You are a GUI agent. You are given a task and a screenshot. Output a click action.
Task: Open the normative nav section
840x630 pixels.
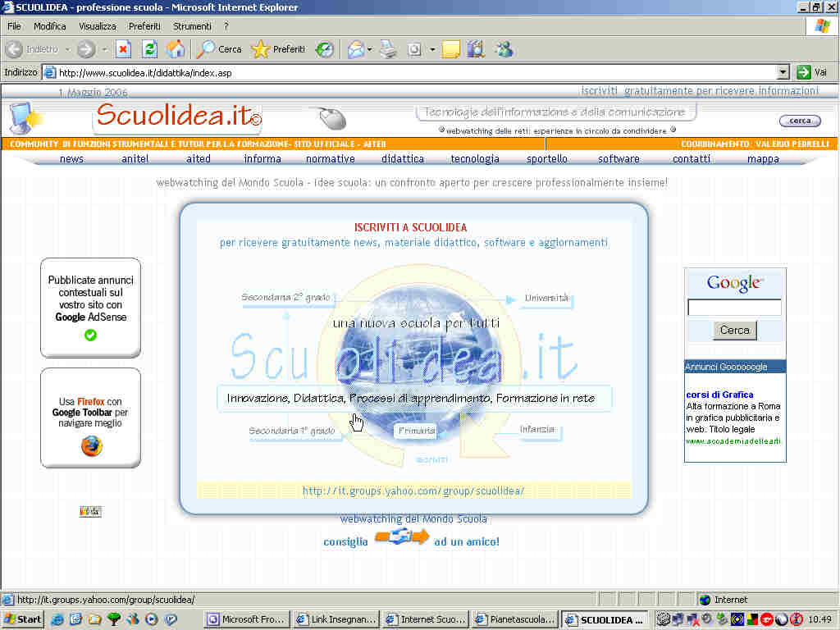(x=331, y=159)
